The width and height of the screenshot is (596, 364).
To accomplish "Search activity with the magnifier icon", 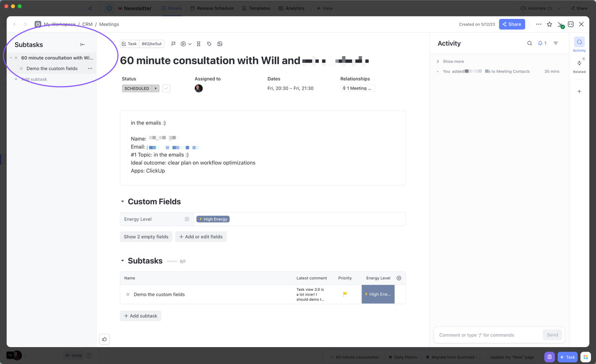I will pos(529,44).
